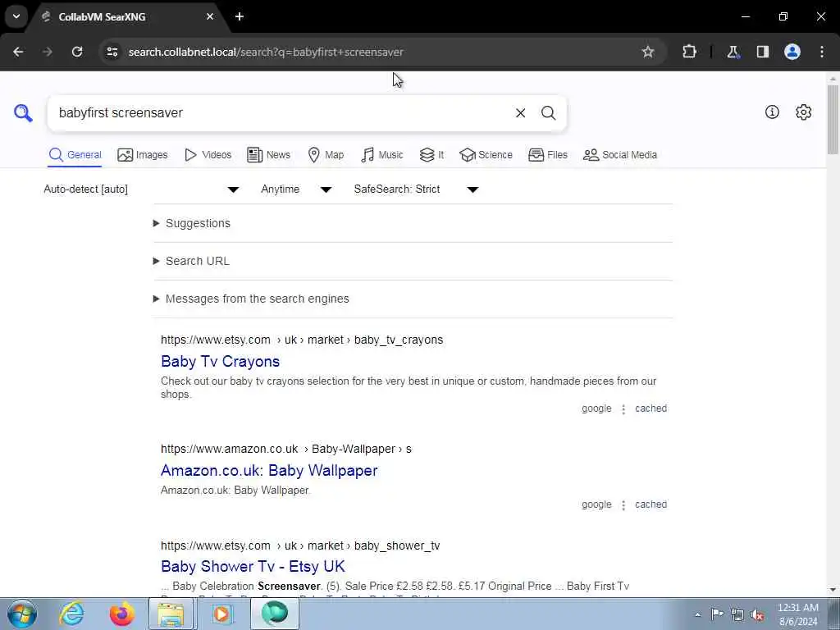Switch to the Files tab
The width and height of the screenshot is (840, 630).
pyautogui.click(x=547, y=155)
